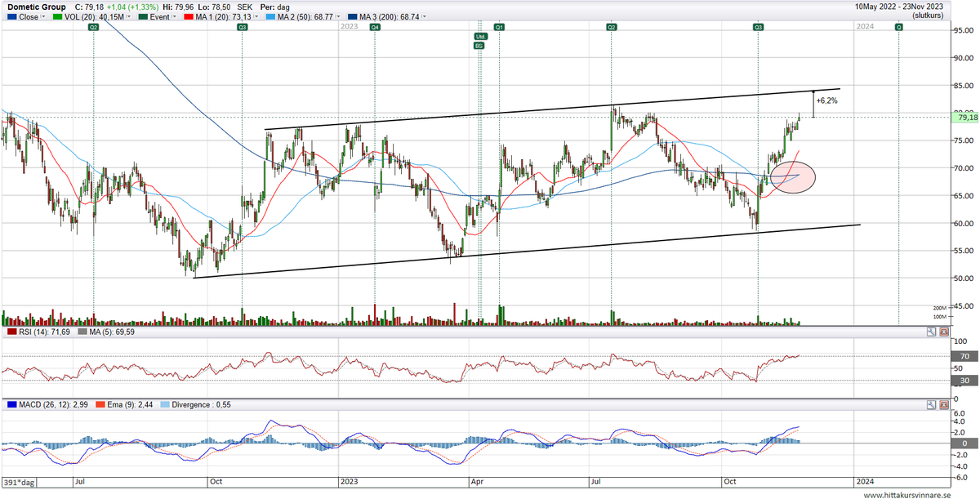Click the blue Close color swatch
The height and width of the screenshot is (499, 980).
coord(11,16)
